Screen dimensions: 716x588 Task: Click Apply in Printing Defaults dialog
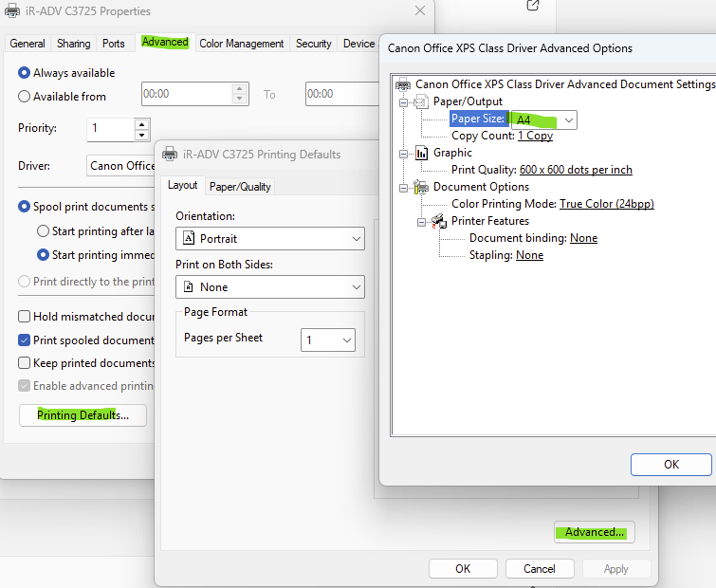pyautogui.click(x=616, y=568)
